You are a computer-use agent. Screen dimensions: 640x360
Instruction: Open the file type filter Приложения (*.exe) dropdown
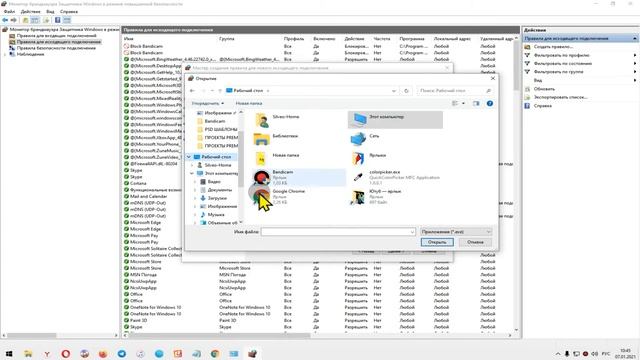[456, 232]
